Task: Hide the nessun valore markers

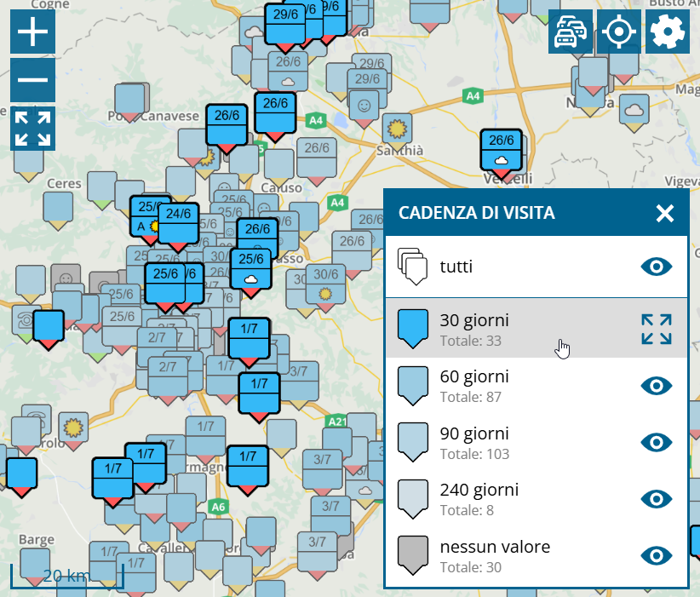Action: [657, 555]
